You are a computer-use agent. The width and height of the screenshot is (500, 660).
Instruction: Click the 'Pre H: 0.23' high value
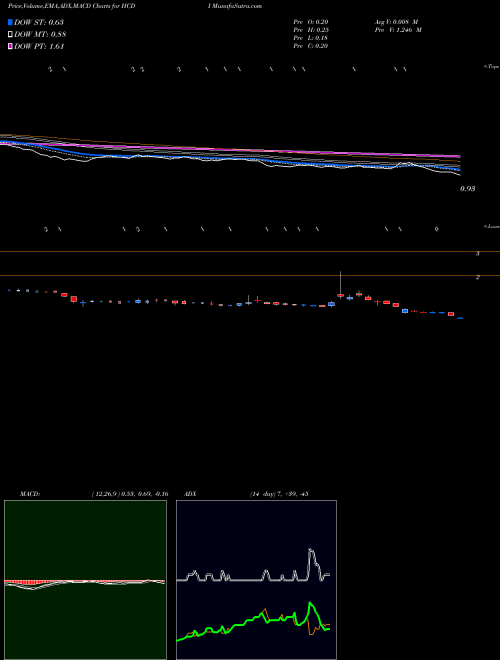[311, 30]
